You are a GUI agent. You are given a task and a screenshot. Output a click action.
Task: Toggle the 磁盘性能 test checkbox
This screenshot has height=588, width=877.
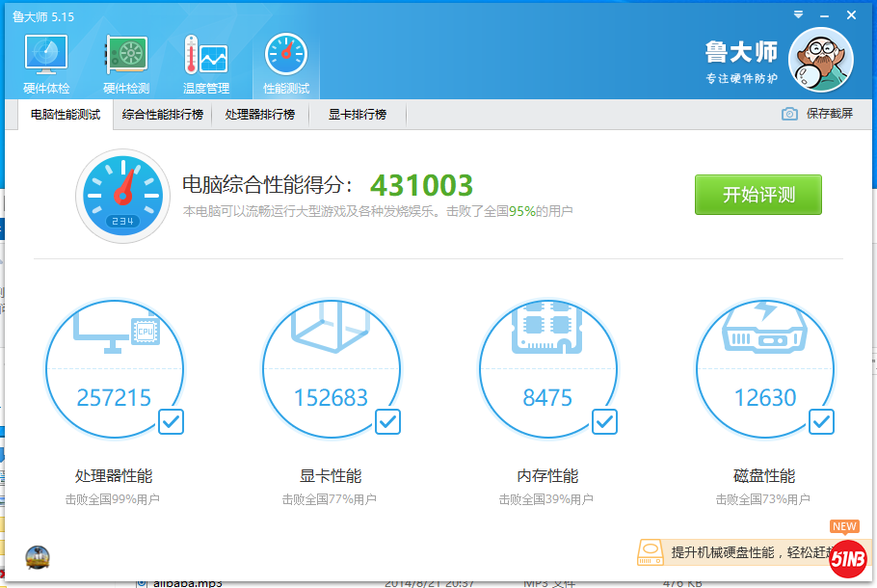[x=821, y=421]
